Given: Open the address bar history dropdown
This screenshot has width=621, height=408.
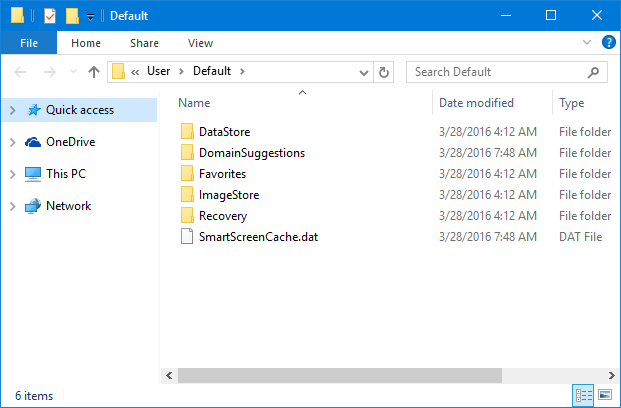Looking at the screenshot, I should [364, 72].
